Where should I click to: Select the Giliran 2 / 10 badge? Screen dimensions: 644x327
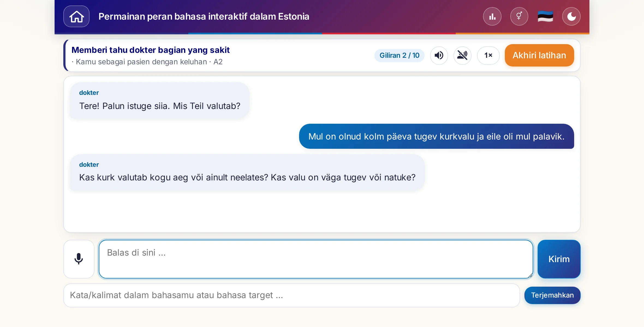point(399,55)
